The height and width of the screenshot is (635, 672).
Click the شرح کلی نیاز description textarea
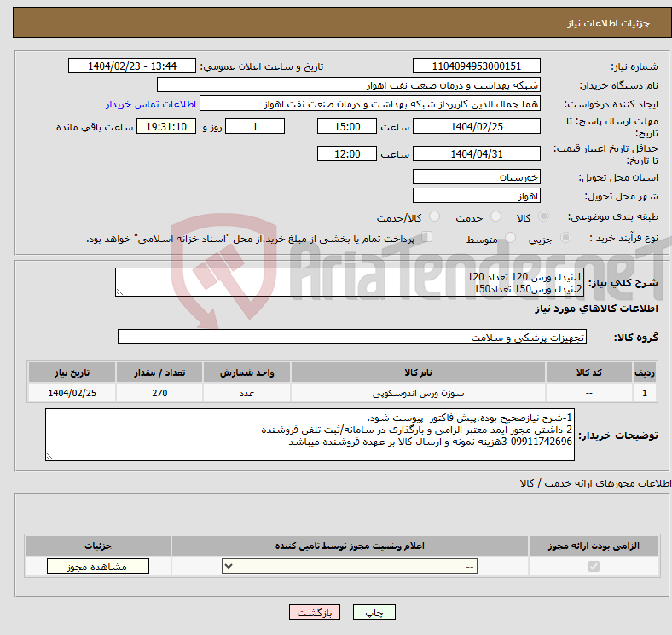coord(350,282)
